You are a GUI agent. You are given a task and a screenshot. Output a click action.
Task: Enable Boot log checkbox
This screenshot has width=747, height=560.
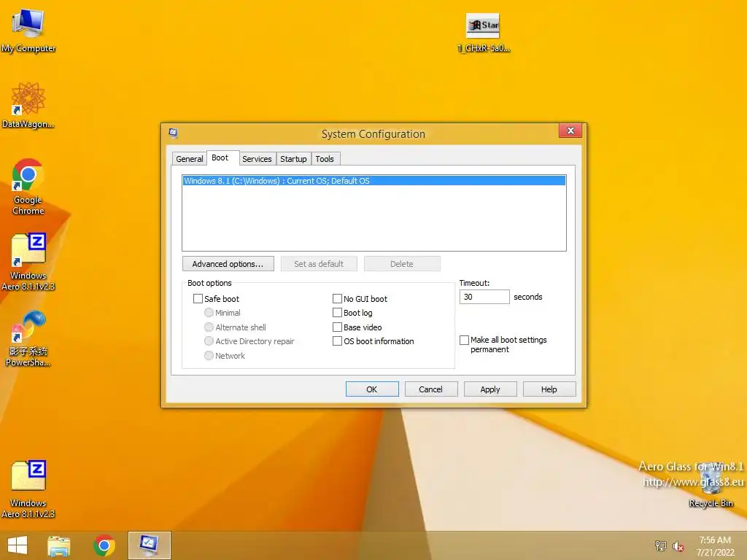click(x=337, y=312)
